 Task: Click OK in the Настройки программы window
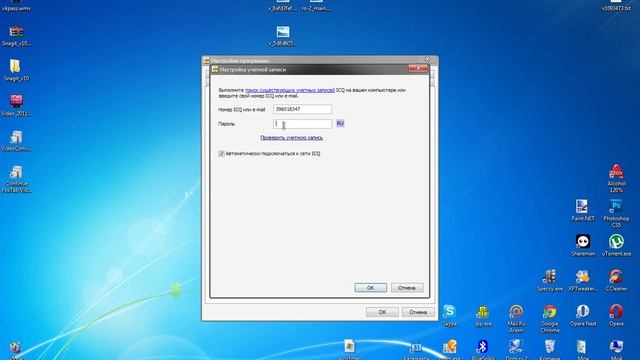tap(382, 312)
